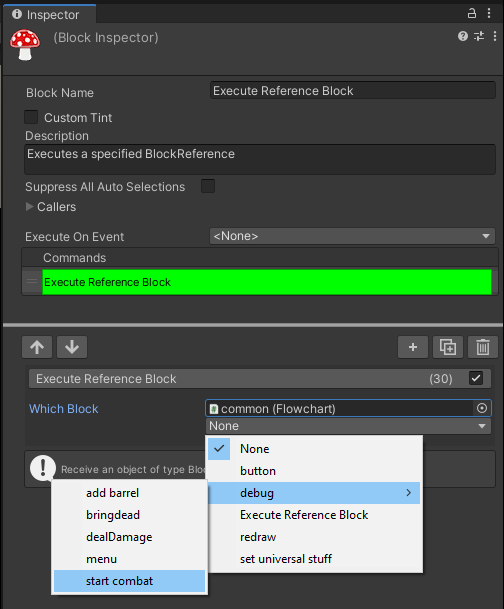This screenshot has height=609, width=504.
Task: Add a new command with plus button
Action: tap(413, 347)
